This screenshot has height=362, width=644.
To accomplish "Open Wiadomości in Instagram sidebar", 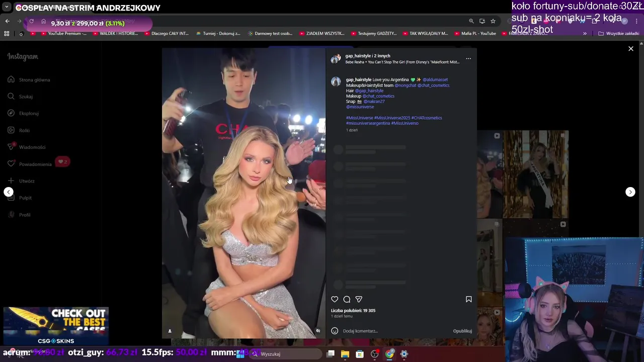I will click(27, 147).
